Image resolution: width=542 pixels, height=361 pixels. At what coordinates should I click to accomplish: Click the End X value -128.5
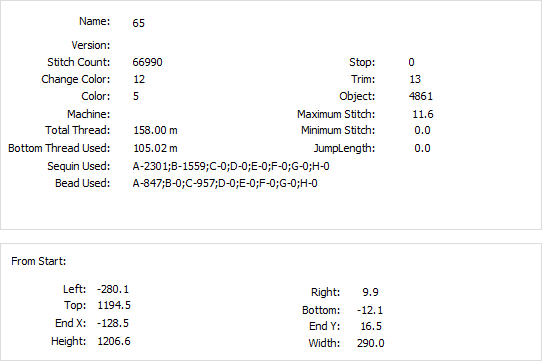point(113,323)
